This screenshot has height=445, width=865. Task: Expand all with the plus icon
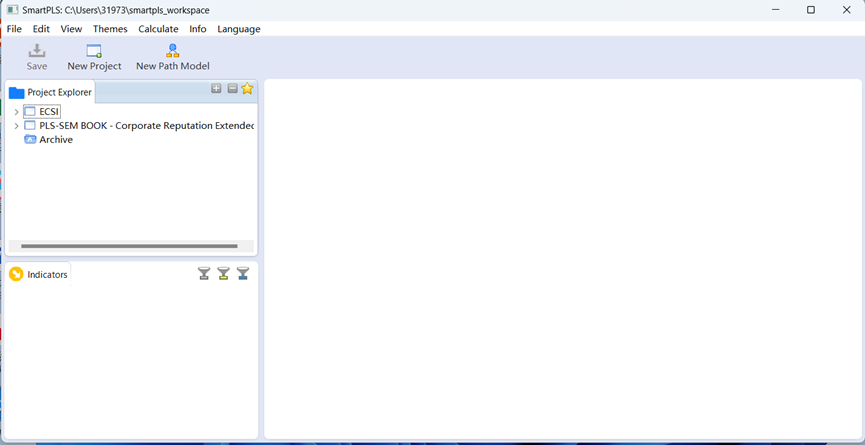(216, 89)
